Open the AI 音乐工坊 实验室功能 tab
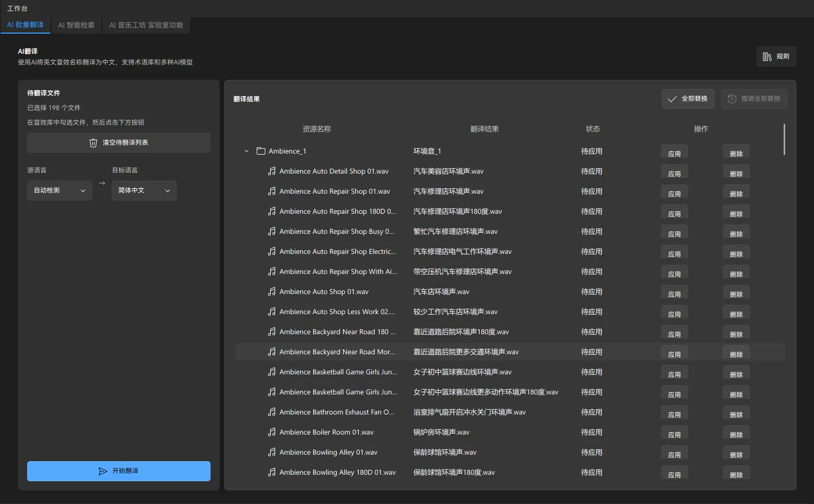 (146, 25)
